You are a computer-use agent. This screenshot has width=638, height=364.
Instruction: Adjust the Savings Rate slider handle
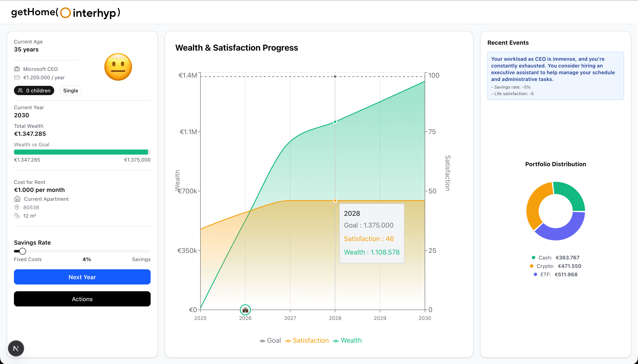click(x=22, y=251)
